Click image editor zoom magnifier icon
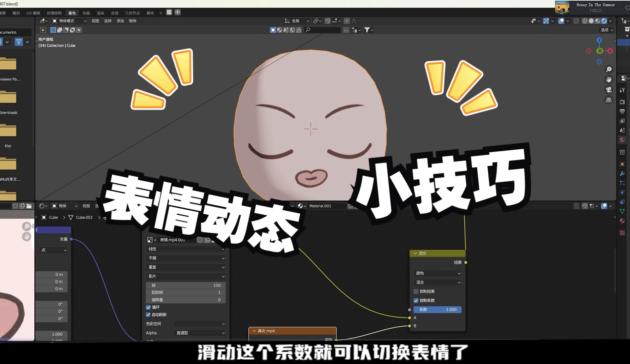Screen dimensions: 630x364 click(x=27, y=226)
